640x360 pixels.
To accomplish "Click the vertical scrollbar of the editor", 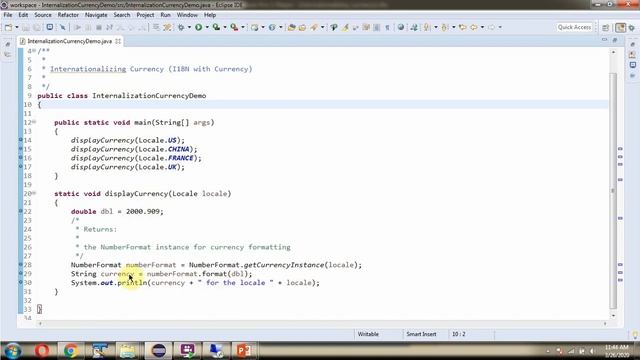I will (613, 191).
